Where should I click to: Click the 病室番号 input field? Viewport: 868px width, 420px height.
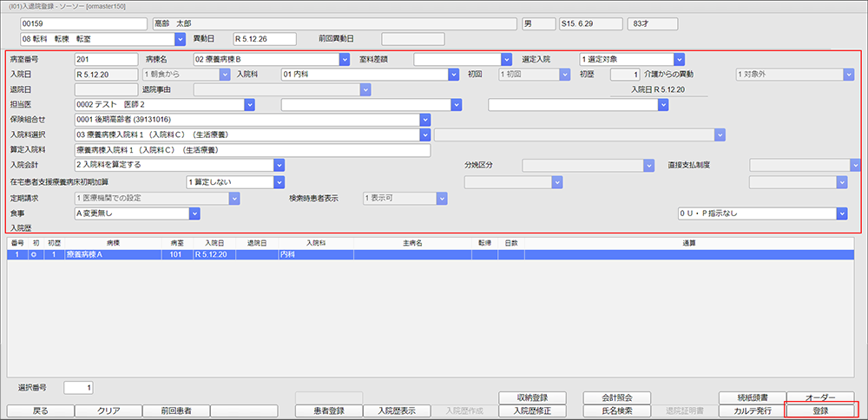106,60
